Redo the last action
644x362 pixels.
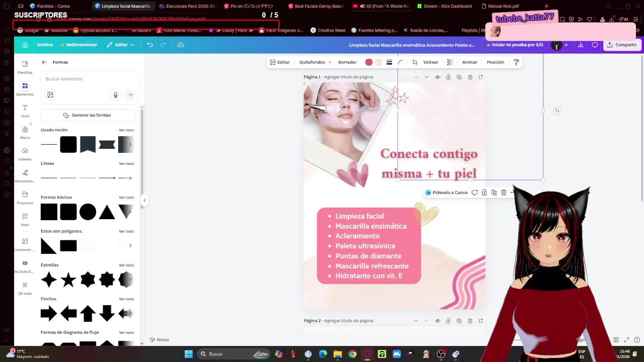click(163, 45)
